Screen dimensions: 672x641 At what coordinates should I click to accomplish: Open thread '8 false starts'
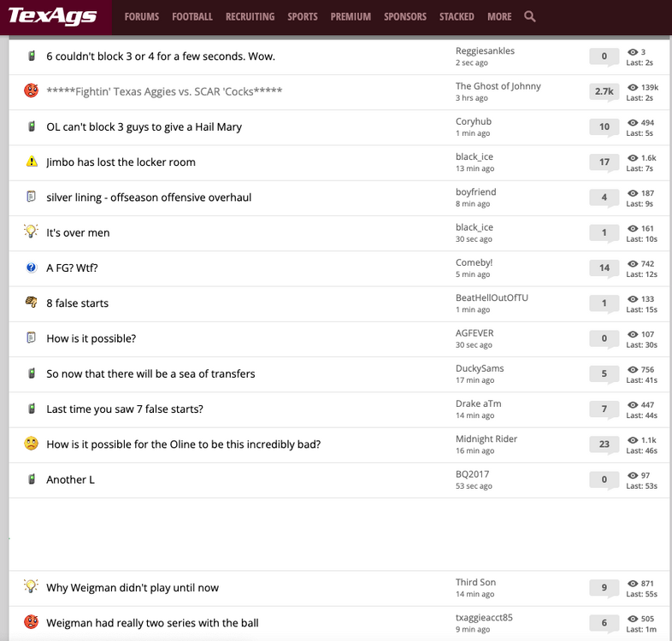[x=78, y=303]
